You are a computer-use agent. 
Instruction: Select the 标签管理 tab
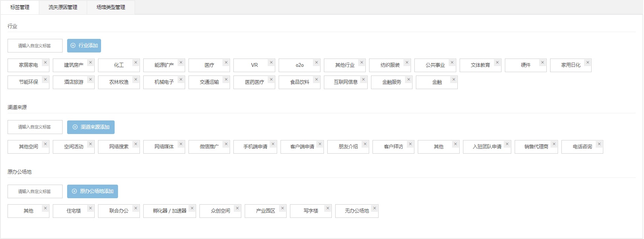(20, 7)
